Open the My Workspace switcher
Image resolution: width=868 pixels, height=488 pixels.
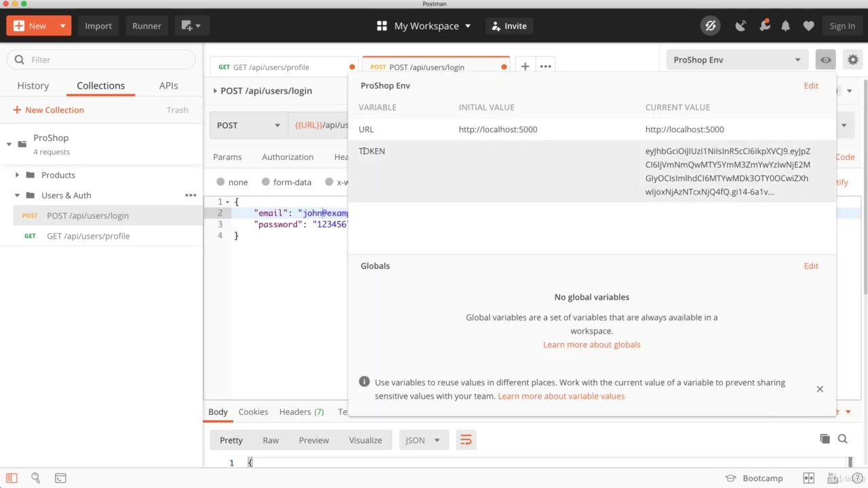pyautogui.click(x=424, y=26)
